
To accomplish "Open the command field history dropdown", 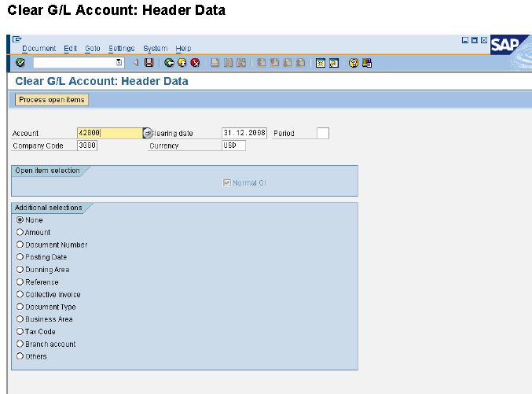I will 119,62.
